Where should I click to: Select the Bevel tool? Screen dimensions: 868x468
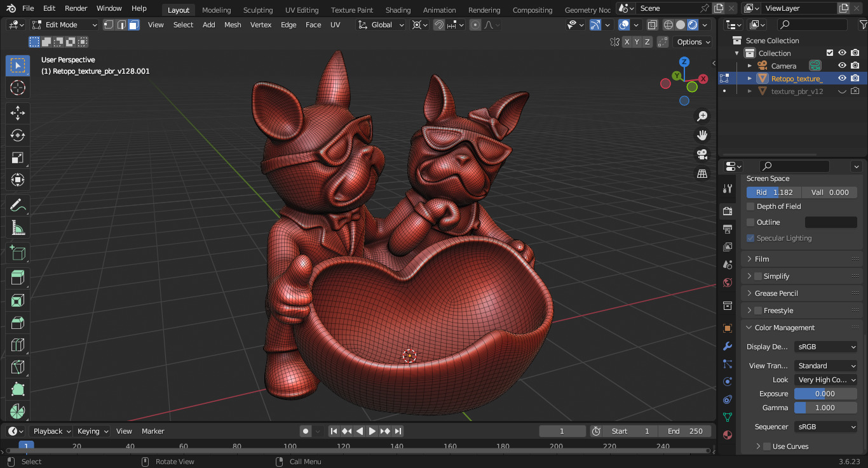pyautogui.click(x=18, y=323)
